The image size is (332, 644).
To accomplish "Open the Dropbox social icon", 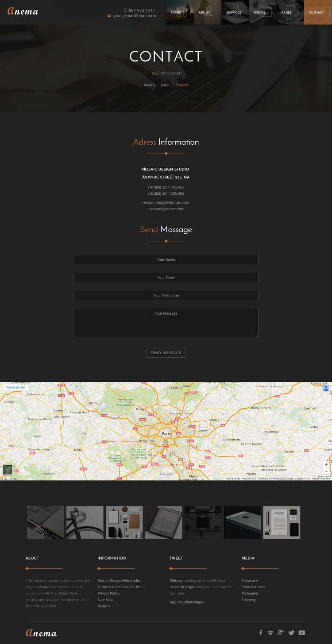I will [270, 633].
